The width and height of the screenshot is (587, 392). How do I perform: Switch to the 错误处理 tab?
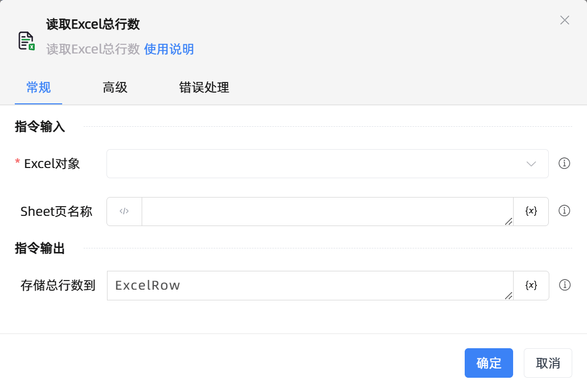click(x=203, y=88)
